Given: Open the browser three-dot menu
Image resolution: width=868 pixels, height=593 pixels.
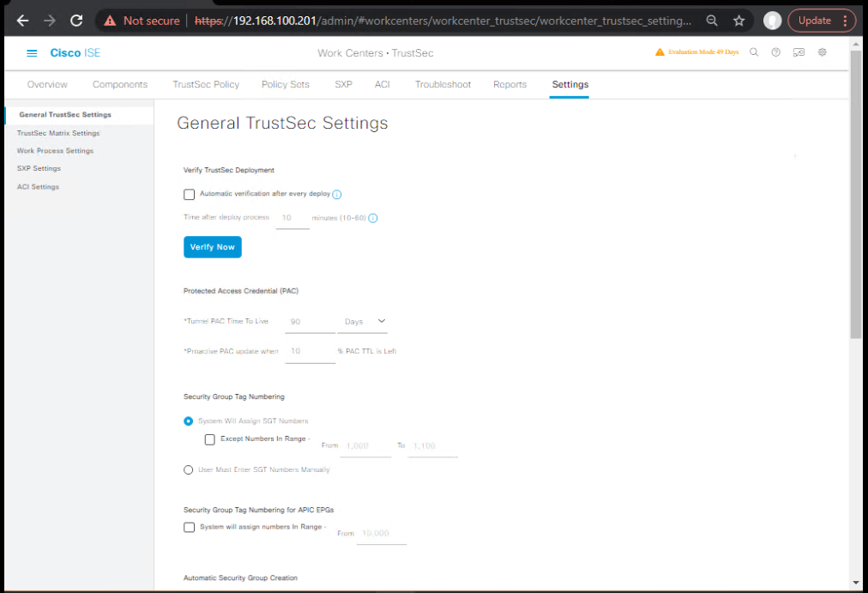Looking at the screenshot, I should [846, 21].
